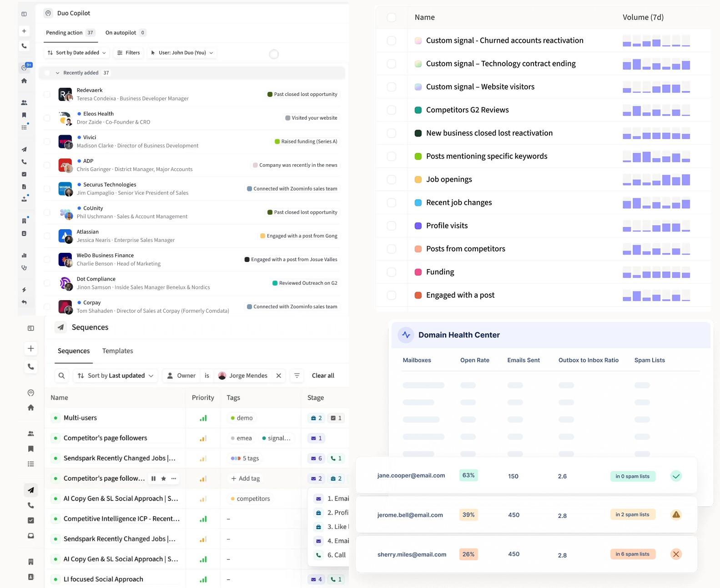This screenshot has height=588, width=720.
Task: Click the teal swatch for Competitors G2 Reviews
Action: tap(418, 110)
